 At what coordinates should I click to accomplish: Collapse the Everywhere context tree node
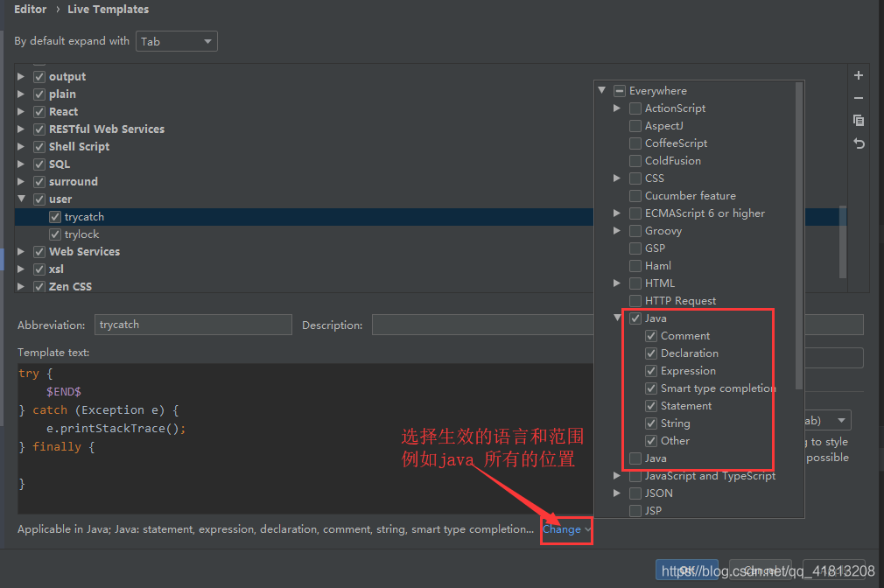tap(601, 90)
